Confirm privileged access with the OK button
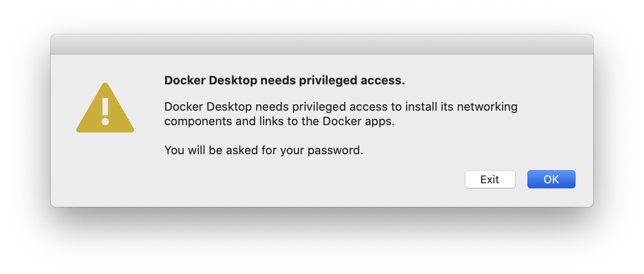This screenshot has height=274, width=644. [x=551, y=179]
